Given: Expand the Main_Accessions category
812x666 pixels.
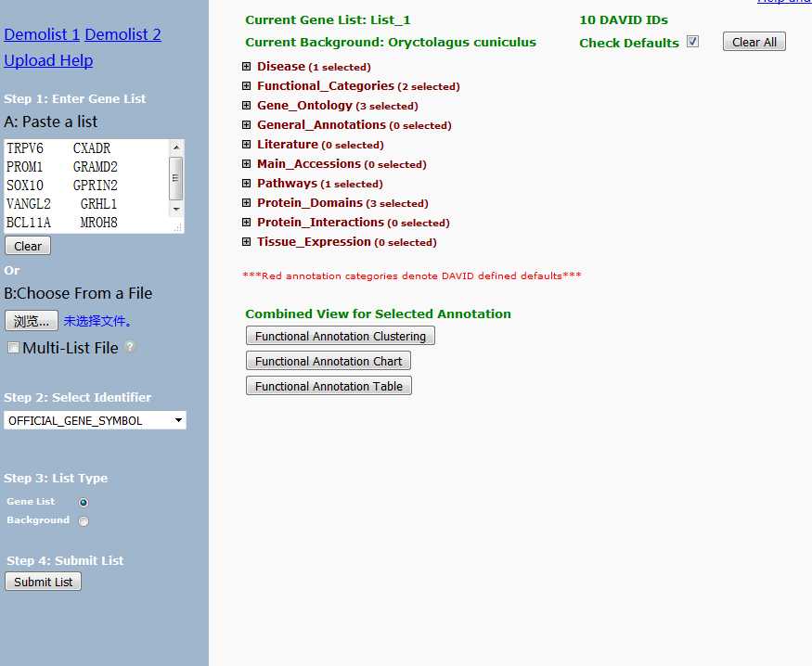Looking at the screenshot, I should [x=247, y=164].
